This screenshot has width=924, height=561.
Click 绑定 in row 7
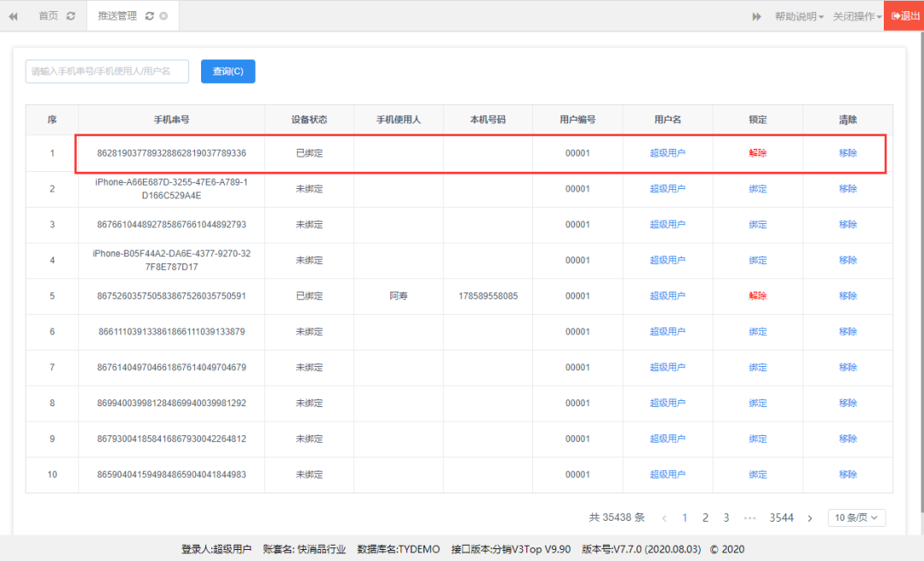click(758, 368)
